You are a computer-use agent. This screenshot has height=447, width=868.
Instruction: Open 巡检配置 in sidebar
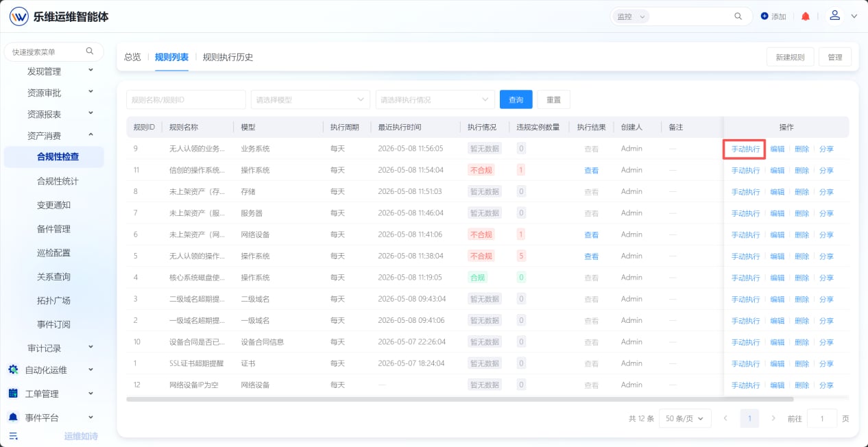[x=53, y=252]
